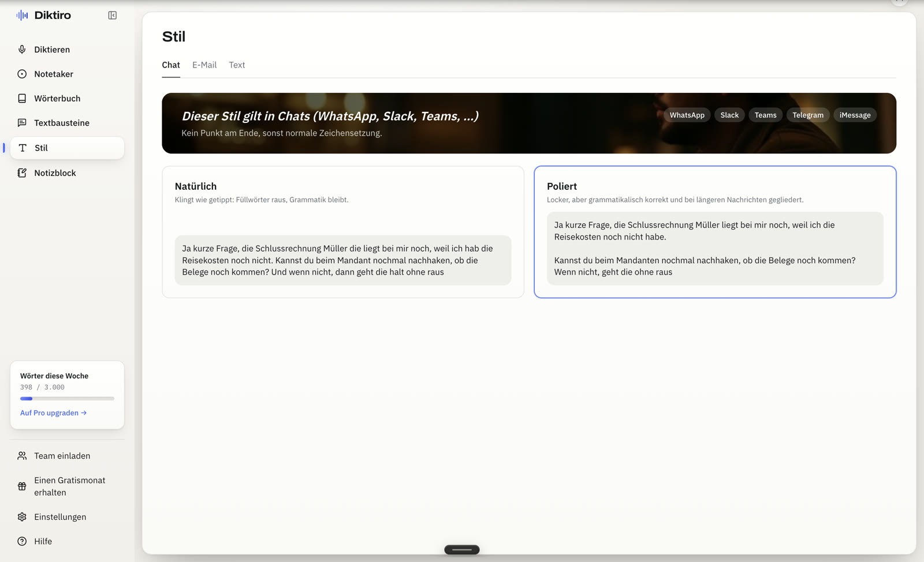Open Hilfe

click(x=67, y=541)
